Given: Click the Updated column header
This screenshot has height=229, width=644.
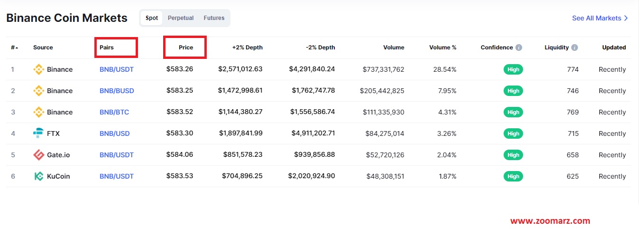Looking at the screenshot, I should 614,48.
